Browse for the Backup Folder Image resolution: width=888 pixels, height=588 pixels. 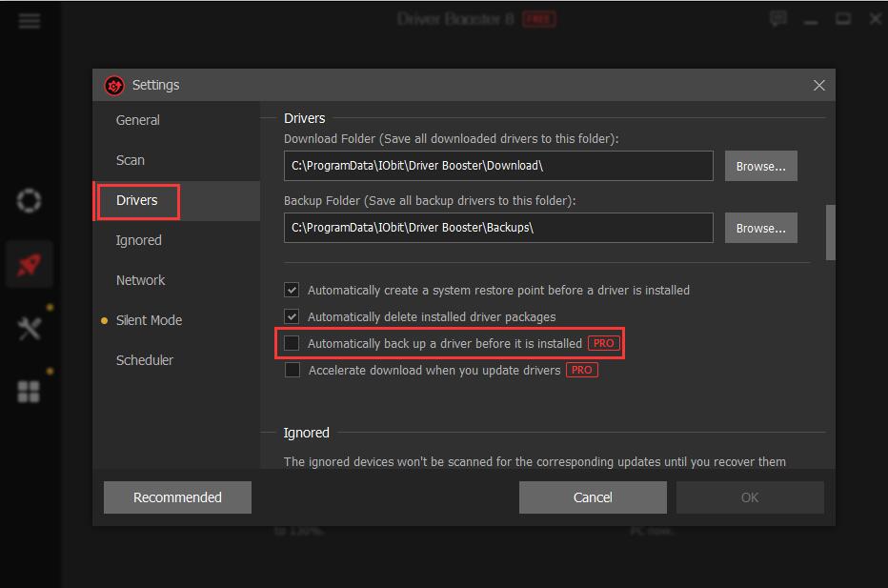[x=760, y=228]
